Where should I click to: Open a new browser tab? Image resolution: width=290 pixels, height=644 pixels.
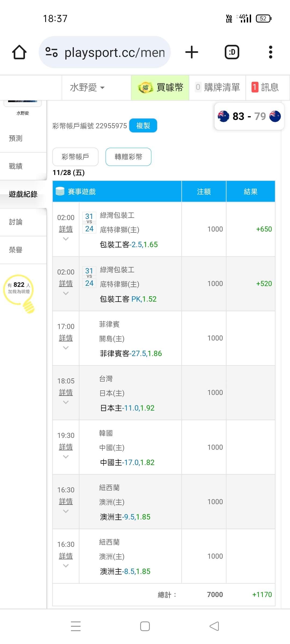[x=191, y=52]
